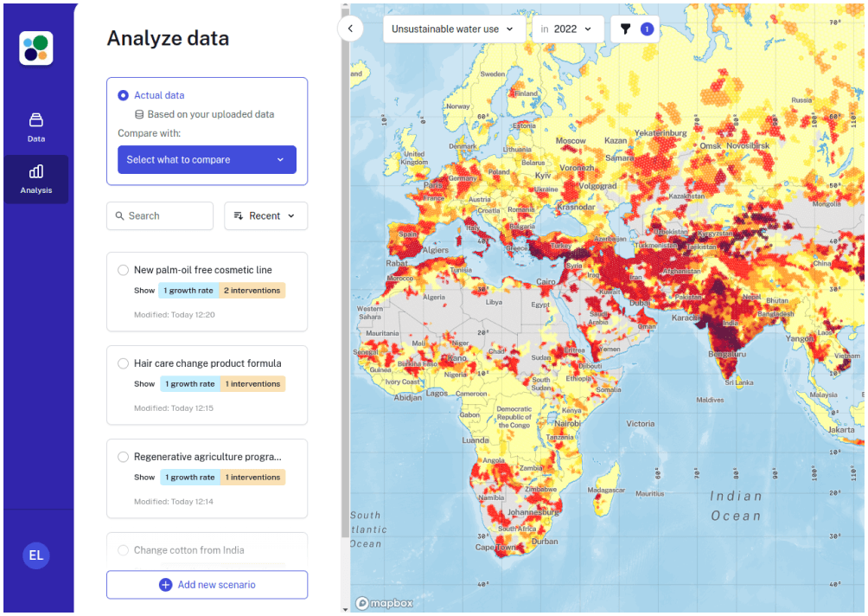The image size is (868, 616).
Task: Open the Select what to compare dropdown
Action: click(207, 159)
